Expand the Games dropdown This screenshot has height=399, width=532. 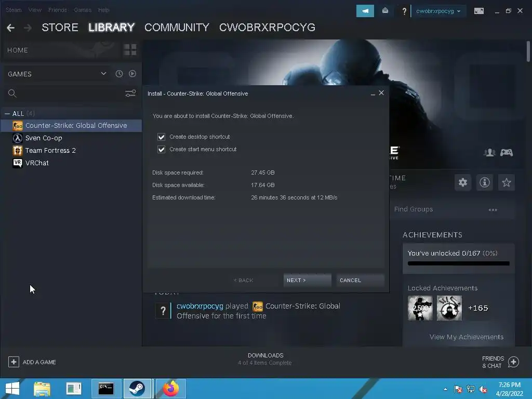[103, 74]
